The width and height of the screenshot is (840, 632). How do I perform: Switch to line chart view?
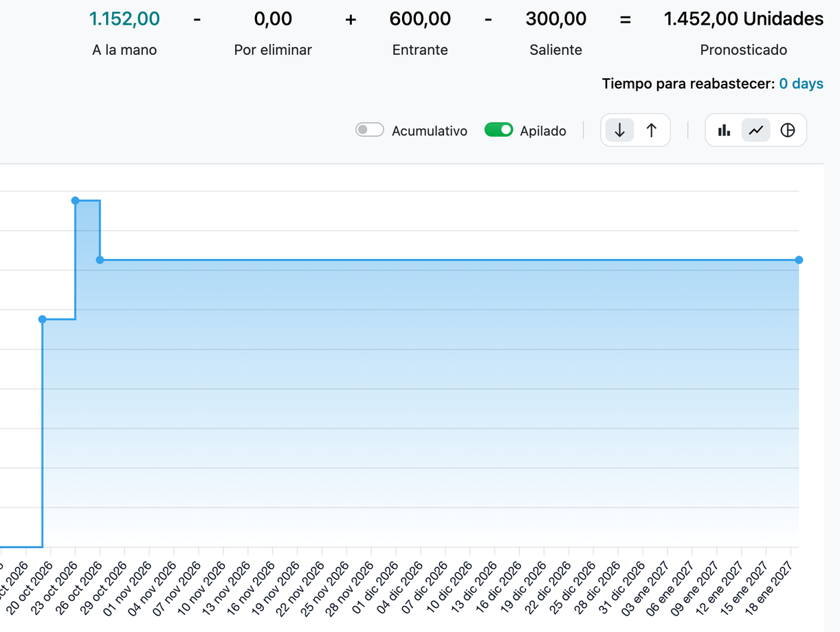[756, 130]
